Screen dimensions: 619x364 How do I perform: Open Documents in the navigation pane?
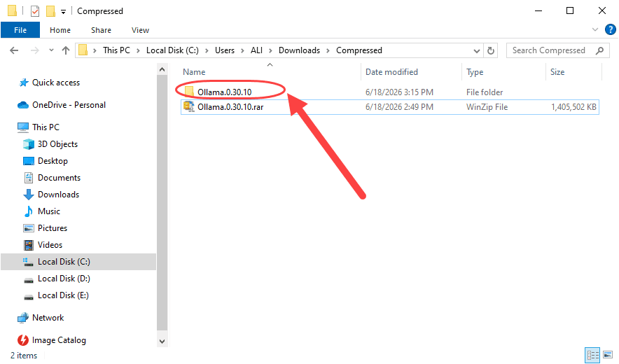59,178
